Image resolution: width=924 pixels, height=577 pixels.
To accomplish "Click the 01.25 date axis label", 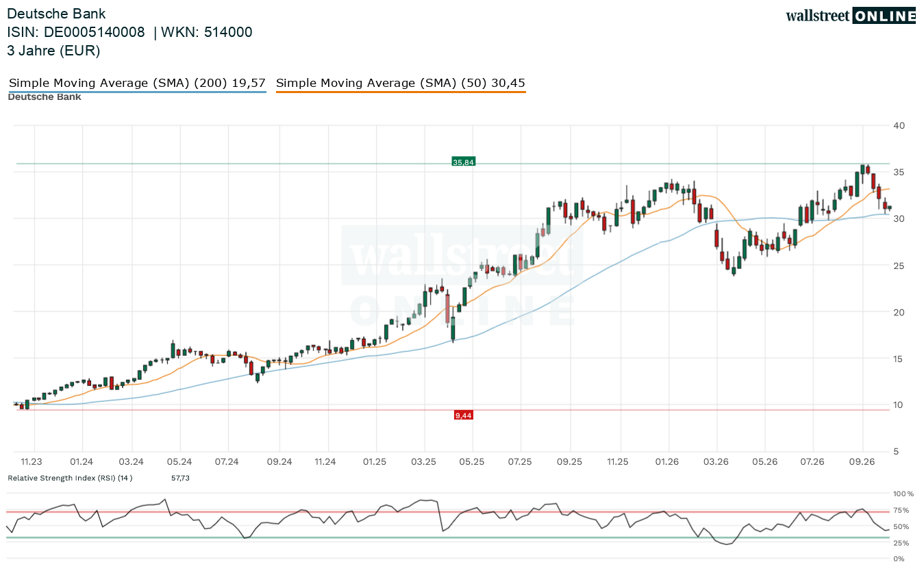I will pyautogui.click(x=375, y=462).
